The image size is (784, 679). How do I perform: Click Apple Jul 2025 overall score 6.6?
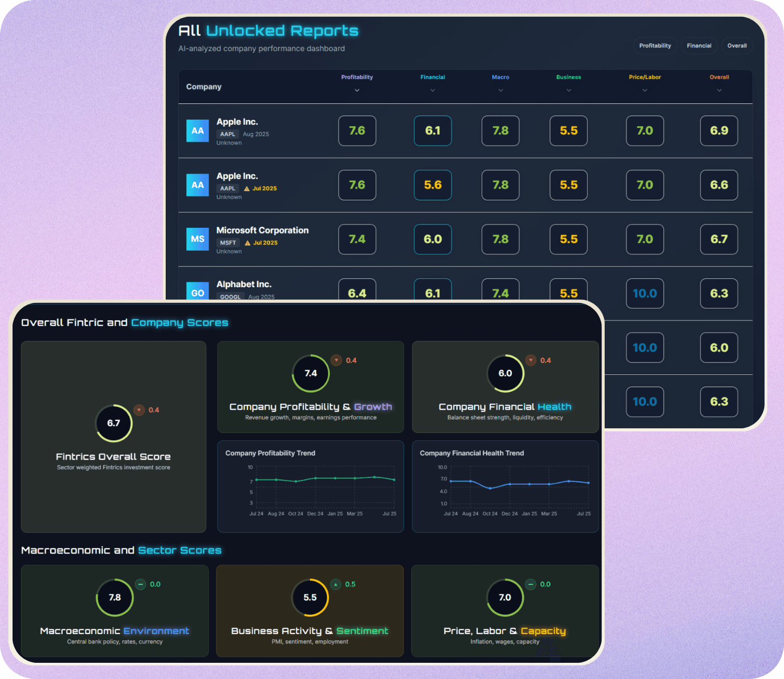719,185
